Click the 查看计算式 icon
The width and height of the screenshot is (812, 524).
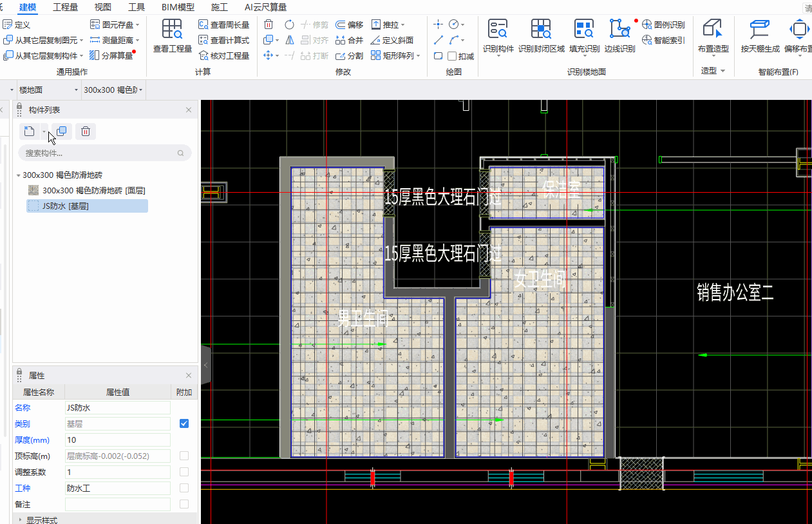click(224, 40)
